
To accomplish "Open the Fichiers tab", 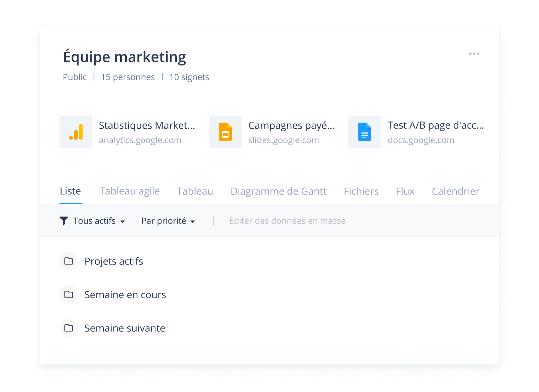I will tap(361, 191).
